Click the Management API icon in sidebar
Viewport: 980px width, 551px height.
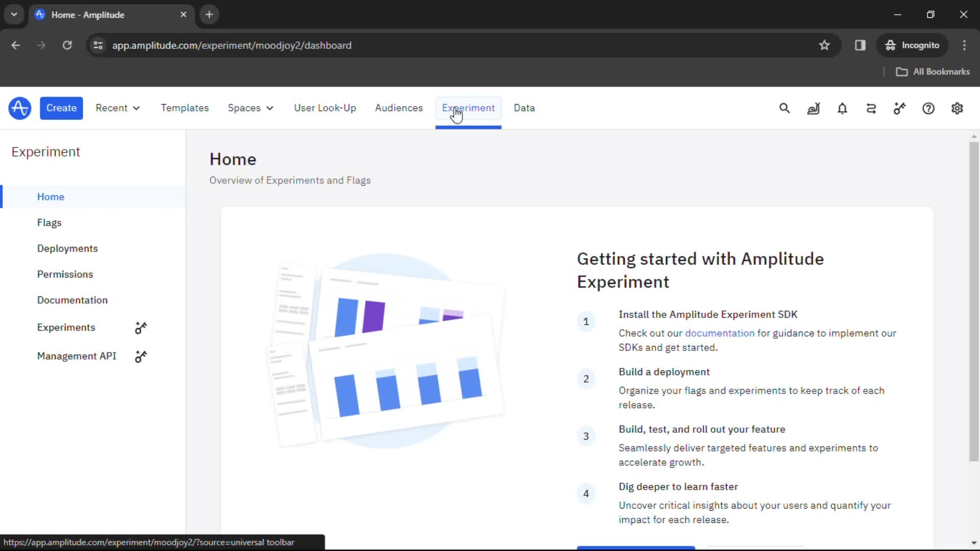coord(141,356)
